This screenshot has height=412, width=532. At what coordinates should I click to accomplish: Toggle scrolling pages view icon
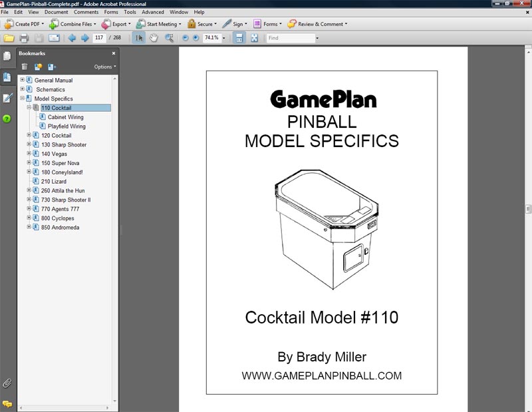(239, 38)
